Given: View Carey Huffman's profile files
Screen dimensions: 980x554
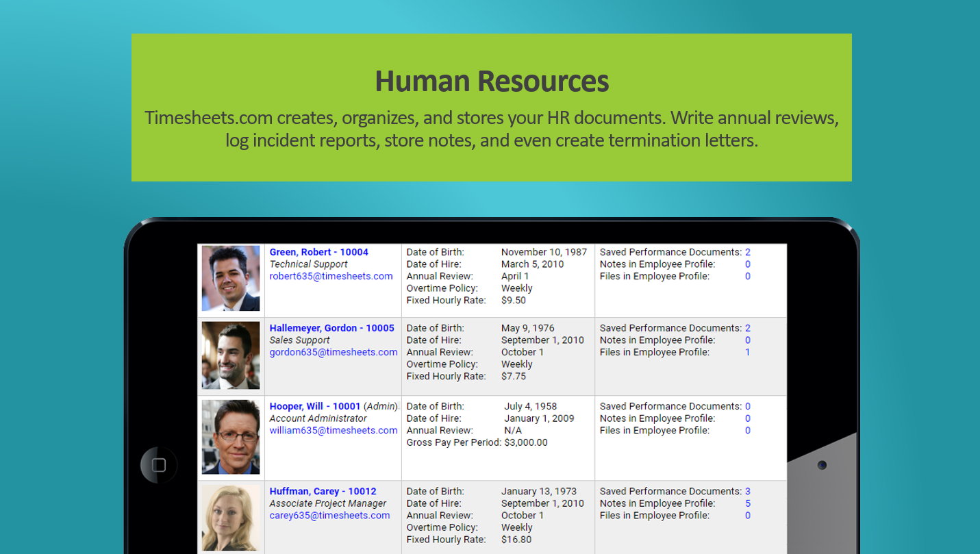Looking at the screenshot, I should [747, 515].
